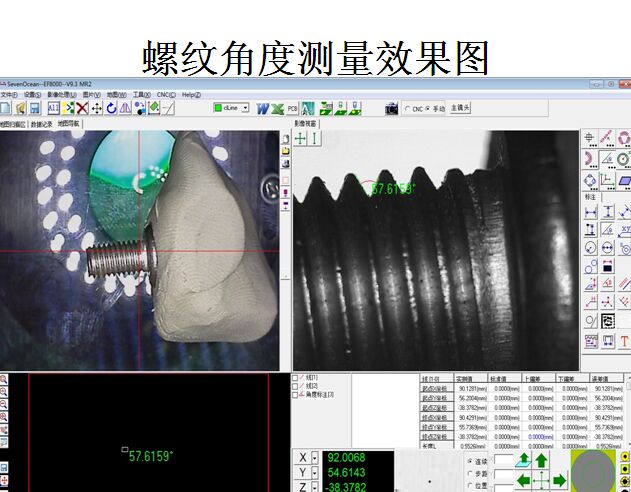This screenshot has width=631, height=492.
Task: Click the Save floppy disk toolbar icon
Action: point(33,108)
